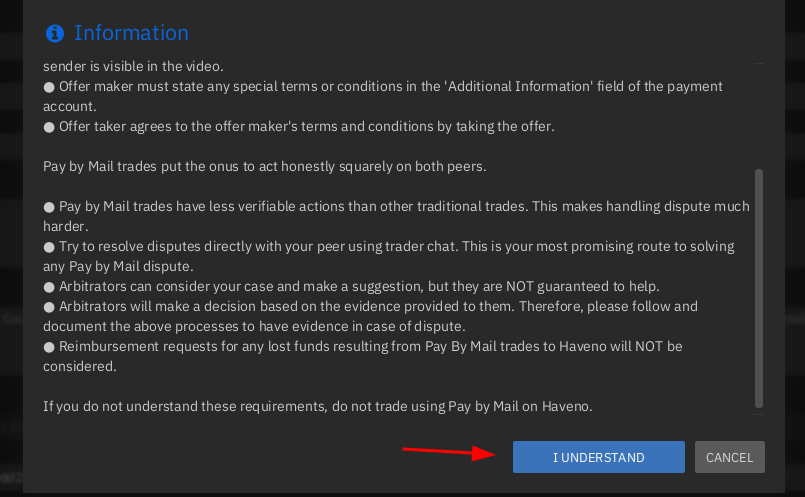Viewport: 805px width, 497px height.
Task: Click bullet before 'Reimbursement requests for any lost funds'
Action: 49,347
